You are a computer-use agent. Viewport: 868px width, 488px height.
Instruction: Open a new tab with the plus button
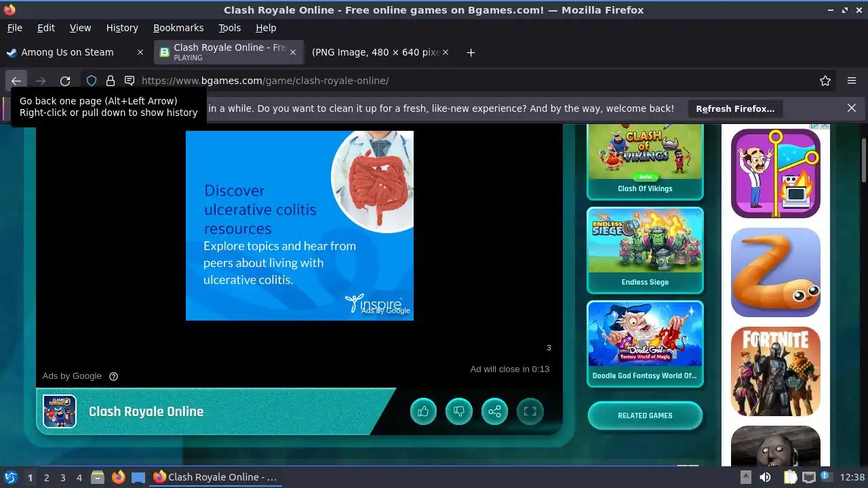[x=471, y=52]
